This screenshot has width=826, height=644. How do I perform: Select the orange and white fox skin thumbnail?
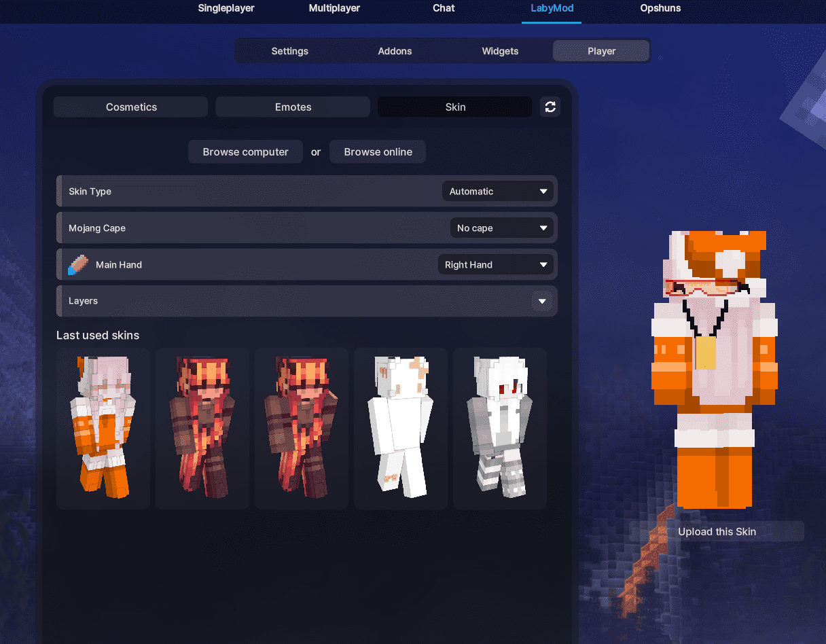[x=103, y=429]
